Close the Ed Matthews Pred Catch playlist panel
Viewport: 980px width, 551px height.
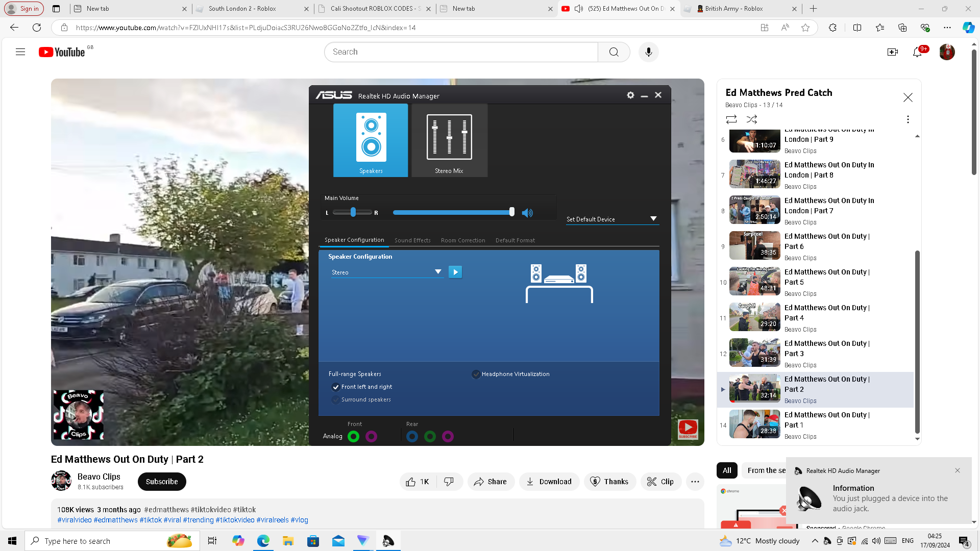pyautogui.click(x=908, y=97)
